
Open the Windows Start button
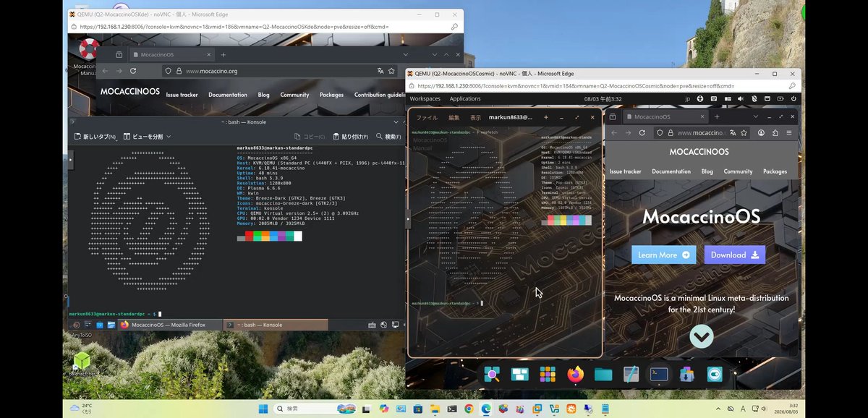coord(263,409)
